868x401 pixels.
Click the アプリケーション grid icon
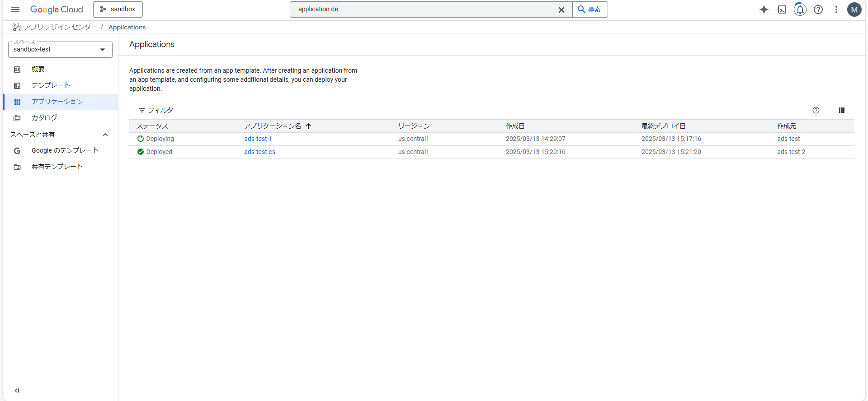17,102
